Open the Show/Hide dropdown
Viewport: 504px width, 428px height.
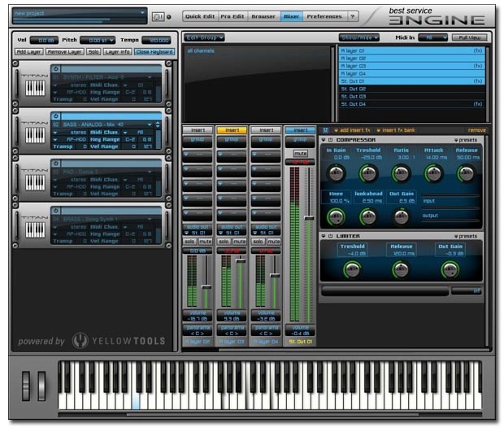coord(359,37)
